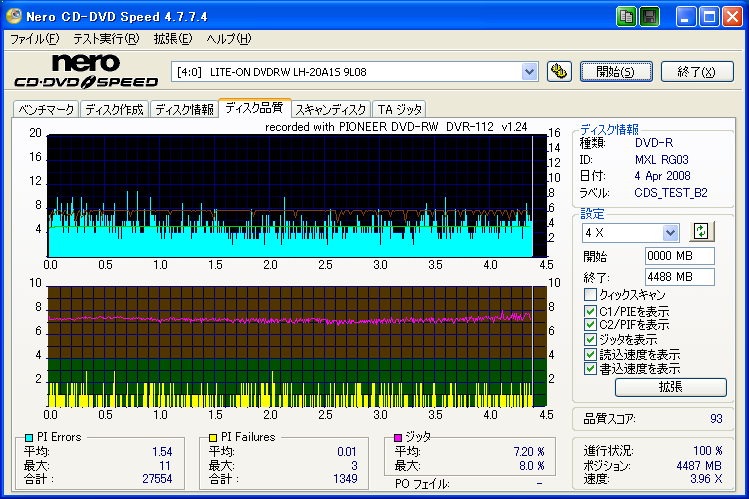Click the speed value 3.96 X
Image resolution: width=749 pixels, height=499 pixels.
click(706, 478)
